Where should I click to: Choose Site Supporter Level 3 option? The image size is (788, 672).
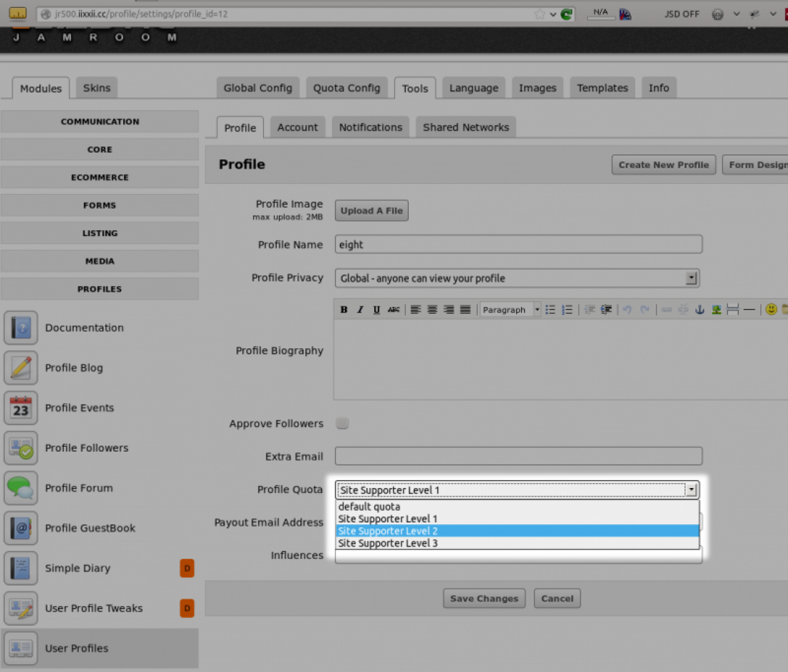[388, 543]
